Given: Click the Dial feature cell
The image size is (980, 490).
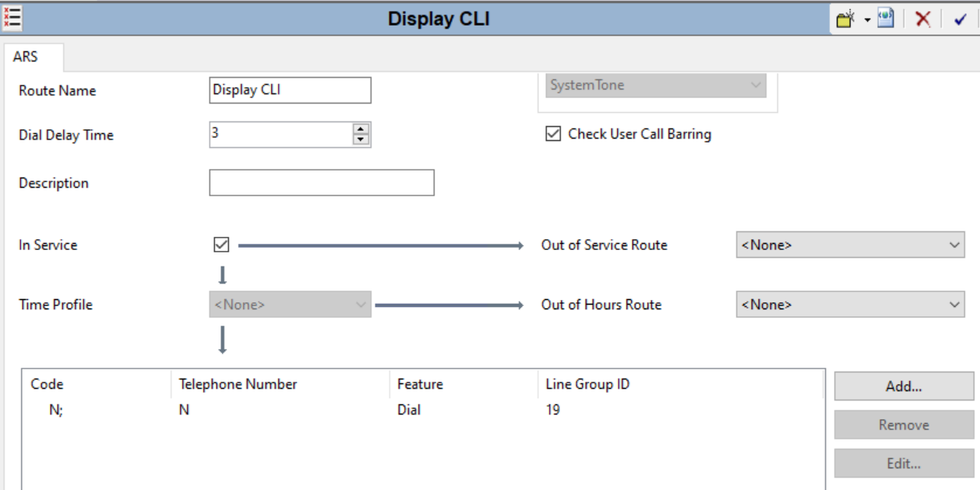Looking at the screenshot, I should point(409,410).
